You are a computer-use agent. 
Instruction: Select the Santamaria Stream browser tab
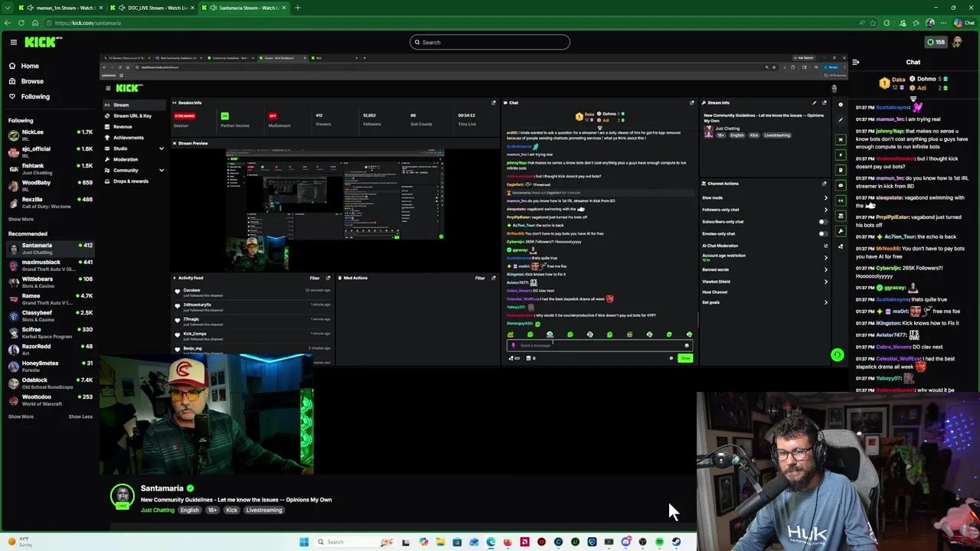point(245,8)
